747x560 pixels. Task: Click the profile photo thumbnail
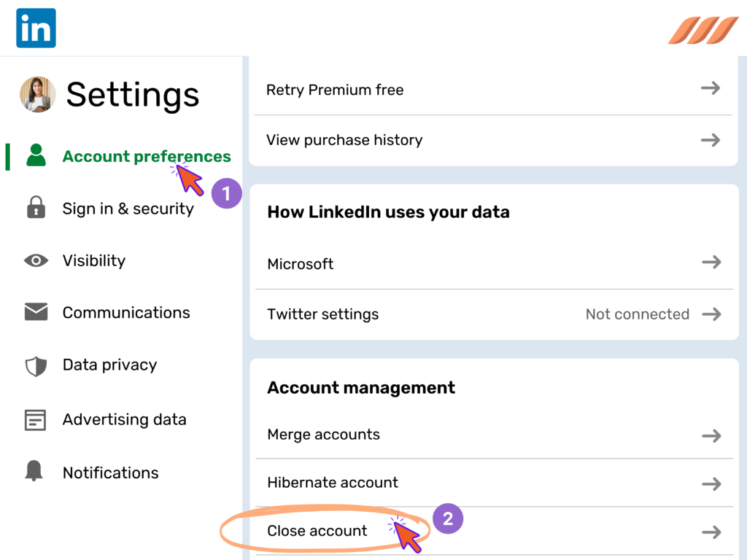(37, 95)
